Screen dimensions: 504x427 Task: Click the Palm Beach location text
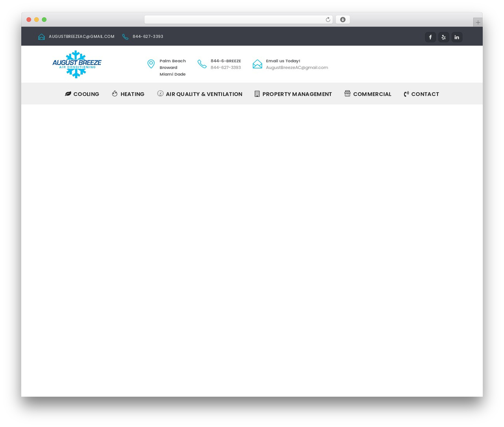pos(172,61)
